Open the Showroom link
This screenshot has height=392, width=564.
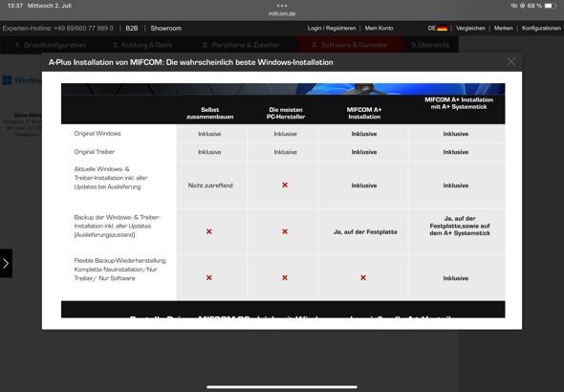tap(165, 28)
